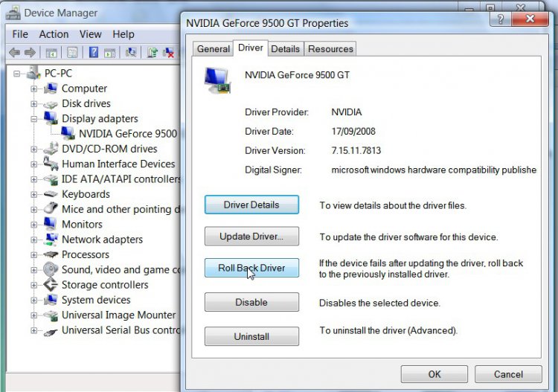Click the Disk drives icon in tree
Screen dimensions: 558x392
51,104
